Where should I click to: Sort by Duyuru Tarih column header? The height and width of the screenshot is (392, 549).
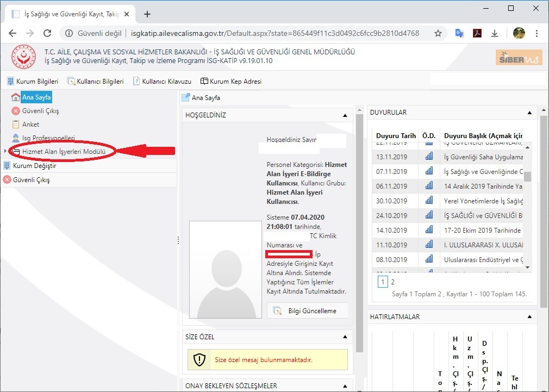[x=396, y=135]
